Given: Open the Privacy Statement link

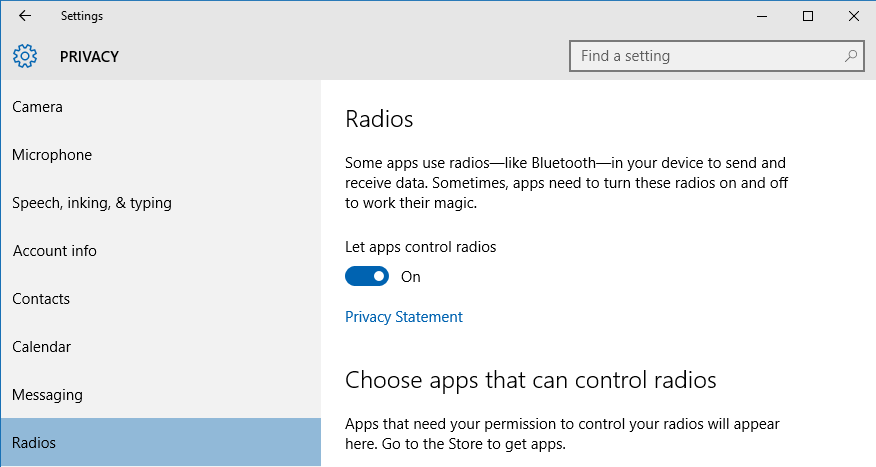Looking at the screenshot, I should [403, 317].
